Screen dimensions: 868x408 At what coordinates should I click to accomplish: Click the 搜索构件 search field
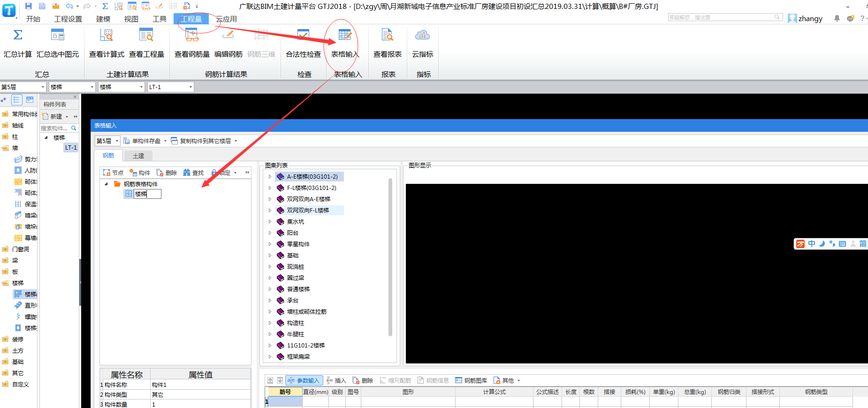[59, 128]
